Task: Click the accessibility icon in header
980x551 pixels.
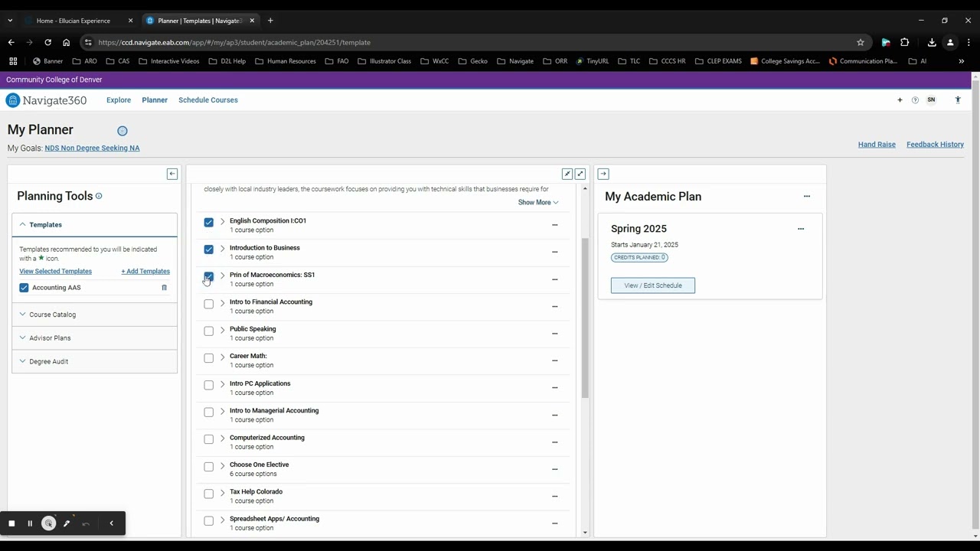Action: tap(958, 100)
